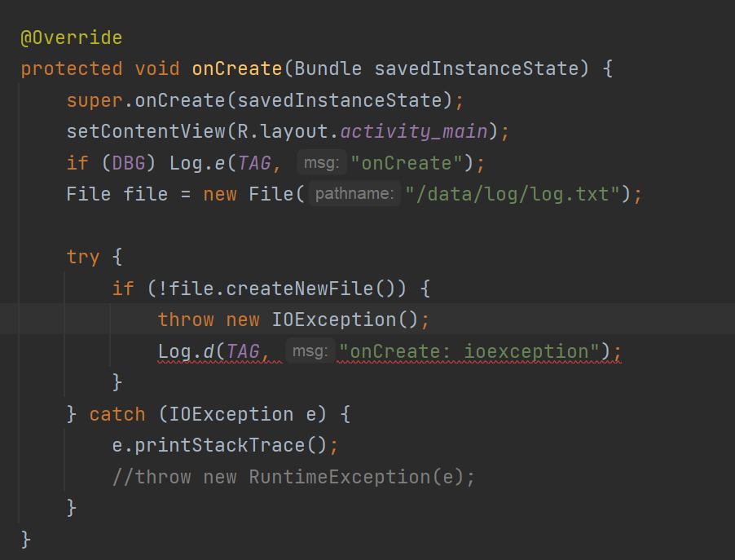
Task: Click msg: hint in Log.d call
Action: 310,351
